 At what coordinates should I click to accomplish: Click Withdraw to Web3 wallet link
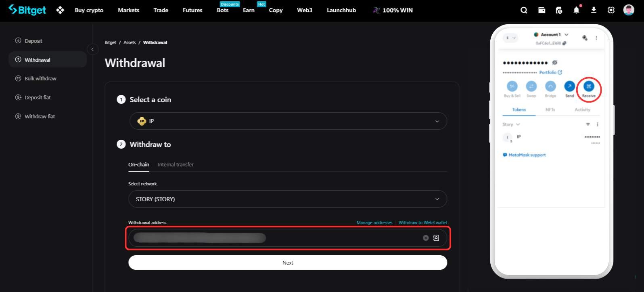(x=423, y=223)
